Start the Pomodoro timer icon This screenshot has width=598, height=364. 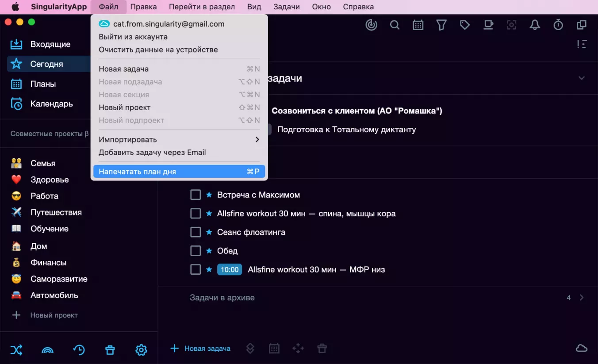558,25
